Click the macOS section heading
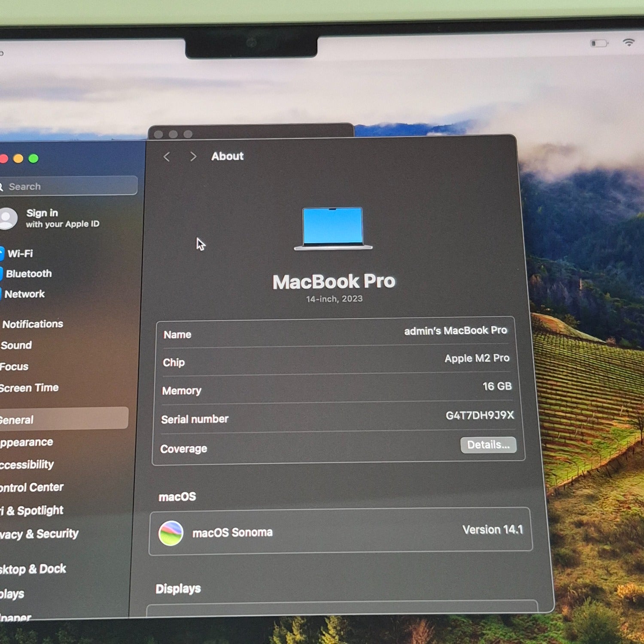The height and width of the screenshot is (644, 644). pos(177,497)
